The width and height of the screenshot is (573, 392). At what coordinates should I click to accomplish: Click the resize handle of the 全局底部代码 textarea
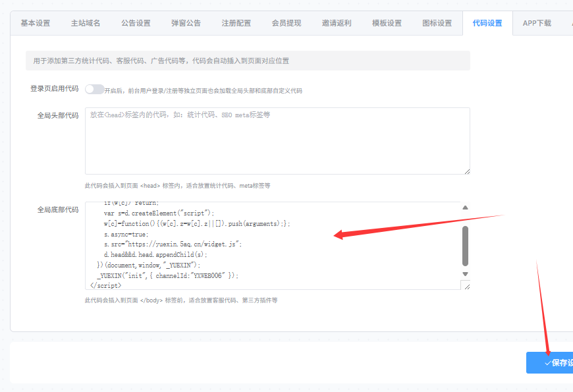(467, 287)
